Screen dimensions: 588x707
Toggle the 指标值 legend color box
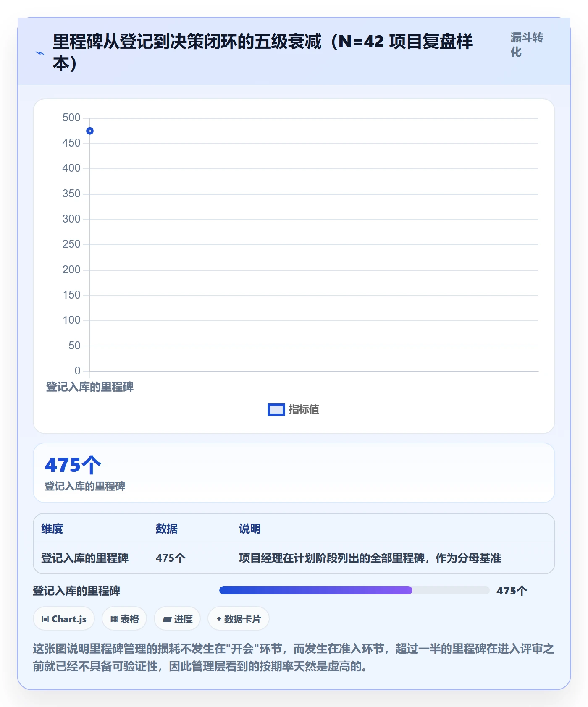click(276, 410)
